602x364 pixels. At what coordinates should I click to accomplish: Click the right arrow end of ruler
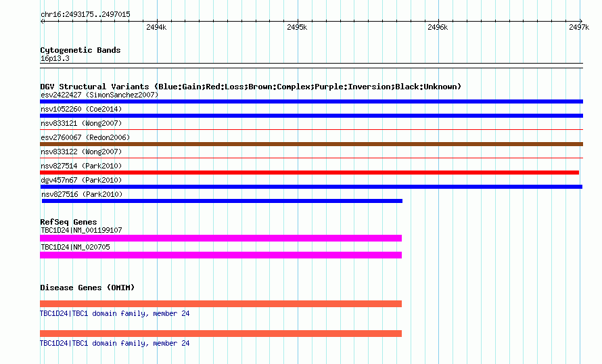(x=581, y=21)
